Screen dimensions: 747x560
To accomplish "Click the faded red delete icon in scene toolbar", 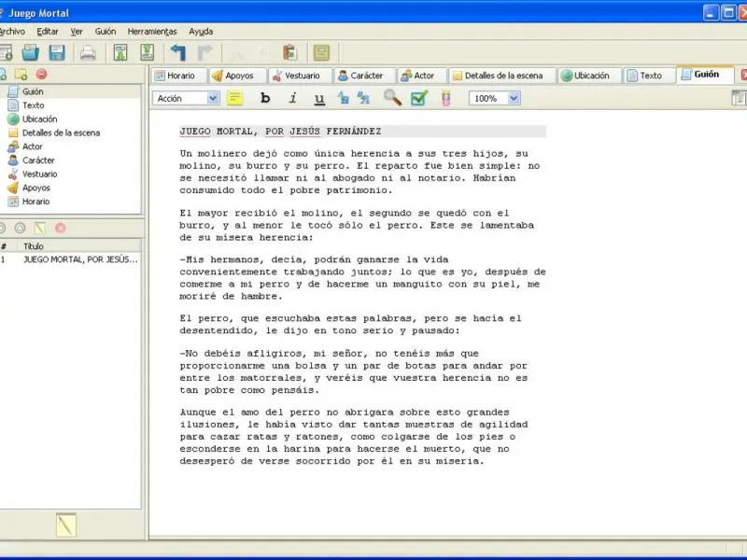I will 61,228.
